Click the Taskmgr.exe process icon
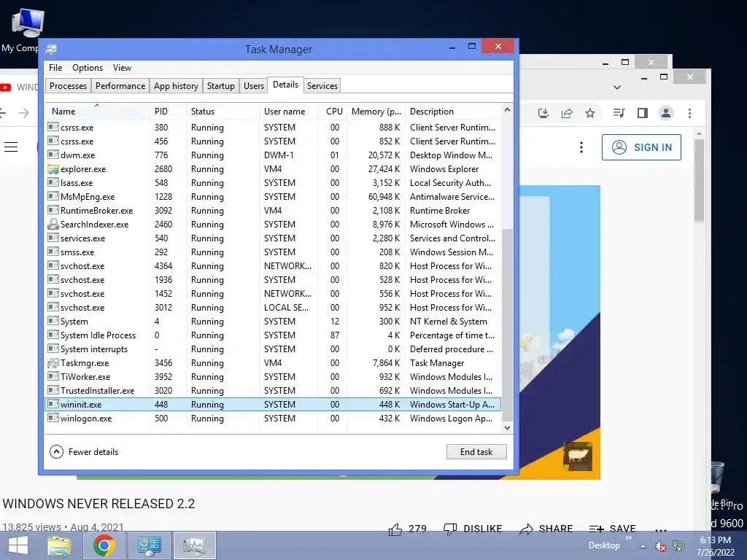The image size is (747, 560). click(x=53, y=363)
